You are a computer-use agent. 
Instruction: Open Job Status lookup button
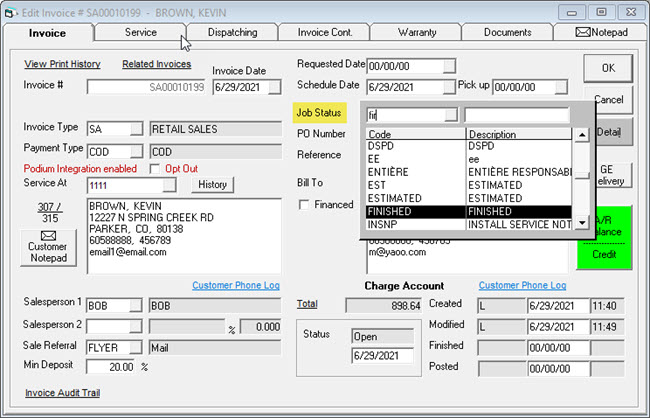(451, 115)
